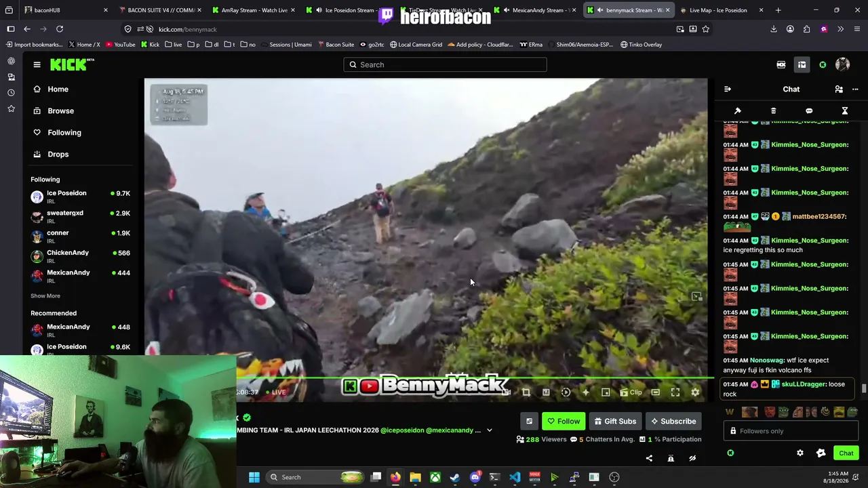Click the chat scrollbar thumb

(x=864, y=388)
